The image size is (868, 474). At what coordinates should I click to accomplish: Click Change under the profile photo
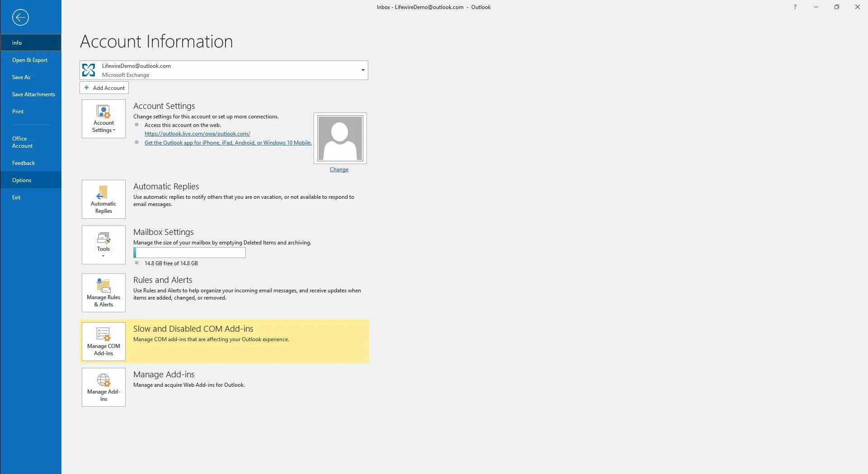coord(339,169)
